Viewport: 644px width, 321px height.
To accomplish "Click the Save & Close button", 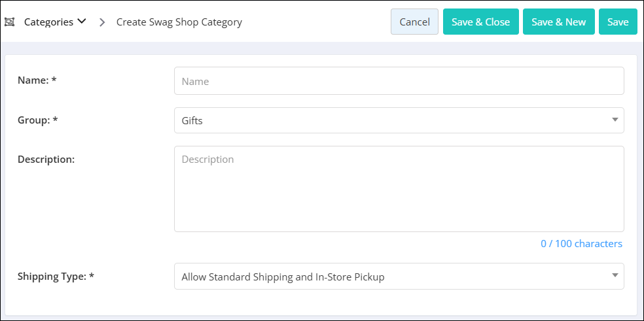I will (x=481, y=22).
